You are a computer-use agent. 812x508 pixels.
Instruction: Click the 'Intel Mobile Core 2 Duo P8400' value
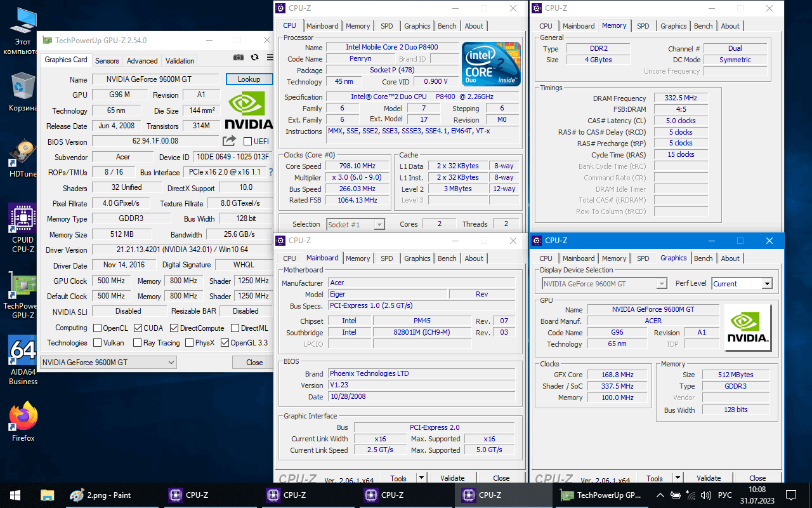391,48
